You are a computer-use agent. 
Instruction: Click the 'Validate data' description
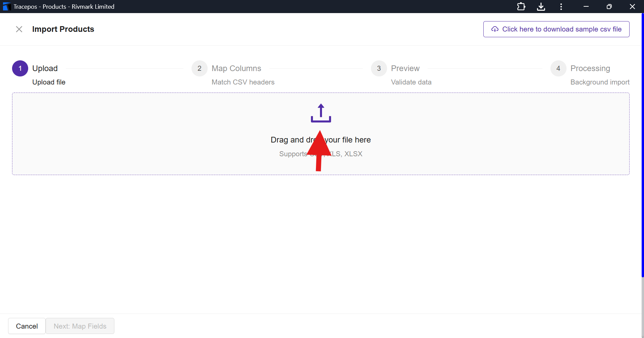pyautogui.click(x=411, y=82)
